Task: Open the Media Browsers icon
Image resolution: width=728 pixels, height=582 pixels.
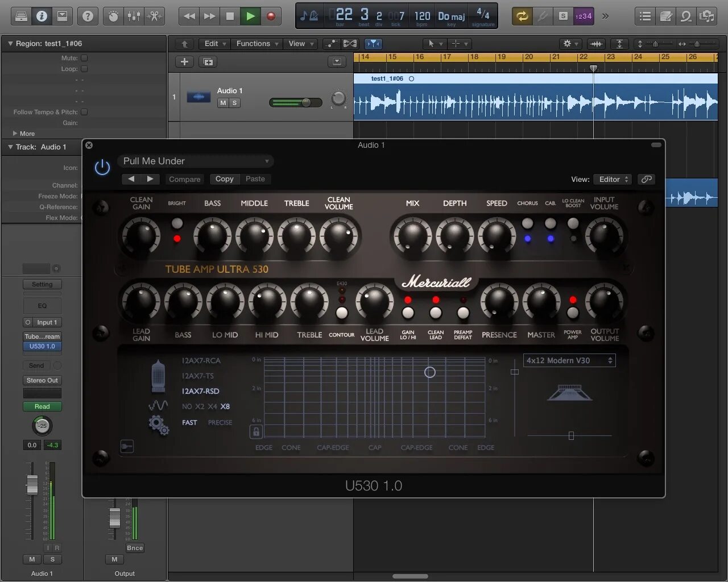Action: [x=706, y=16]
